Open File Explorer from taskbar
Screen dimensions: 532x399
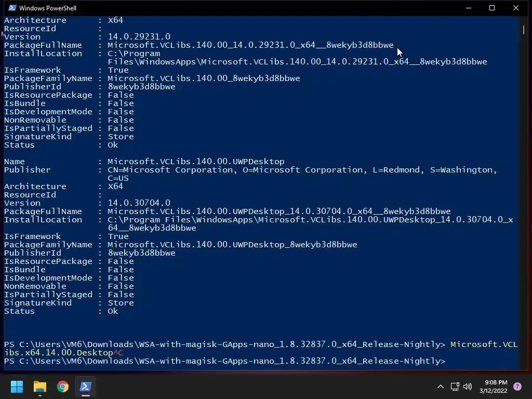[x=39, y=387]
